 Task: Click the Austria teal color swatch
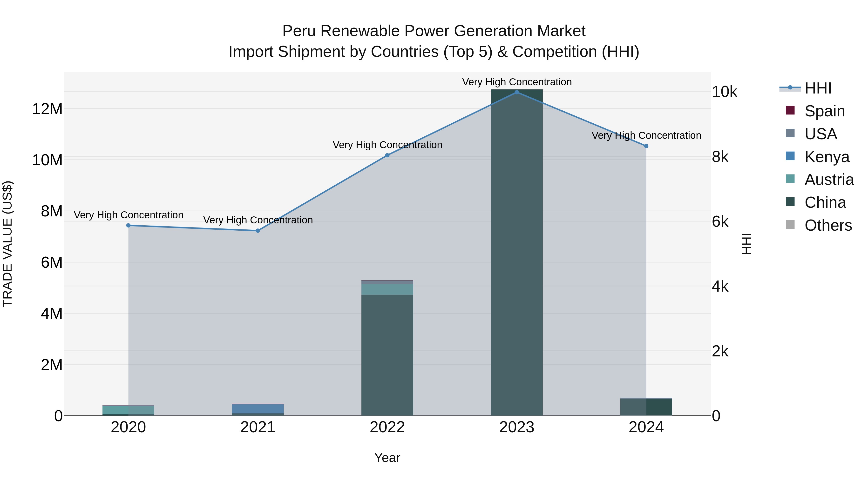pos(790,179)
